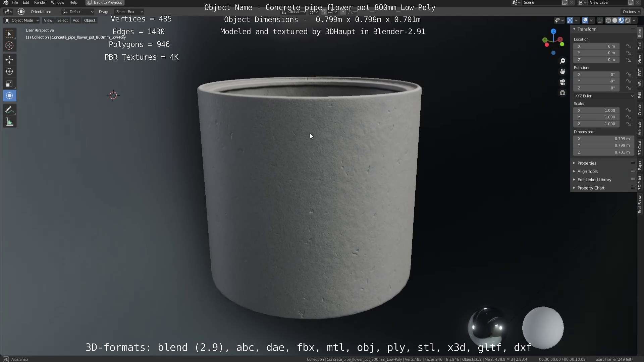Expand the Property Chart panel
This screenshot has height=362, width=644.
pyautogui.click(x=574, y=188)
